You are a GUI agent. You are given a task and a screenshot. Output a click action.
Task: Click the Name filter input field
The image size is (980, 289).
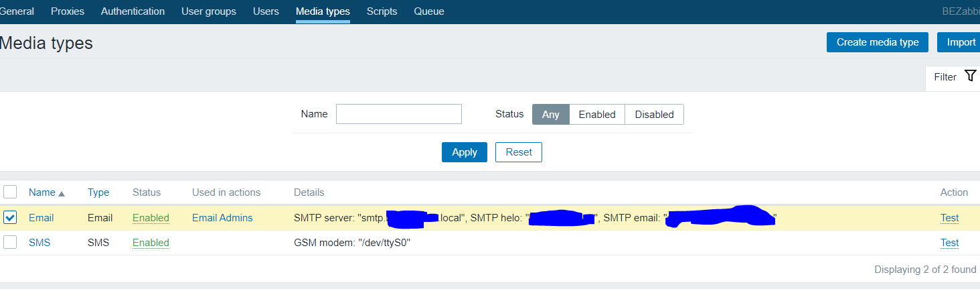398,115
